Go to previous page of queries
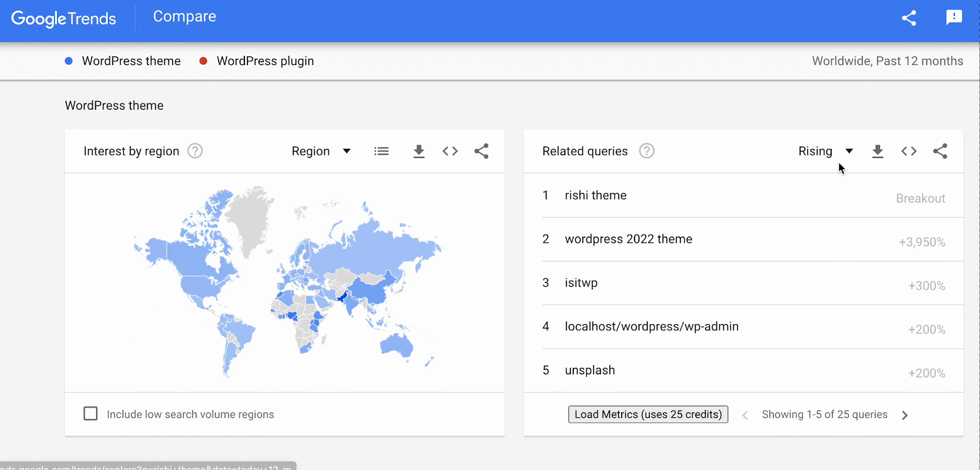The width and height of the screenshot is (980, 470). pos(745,415)
